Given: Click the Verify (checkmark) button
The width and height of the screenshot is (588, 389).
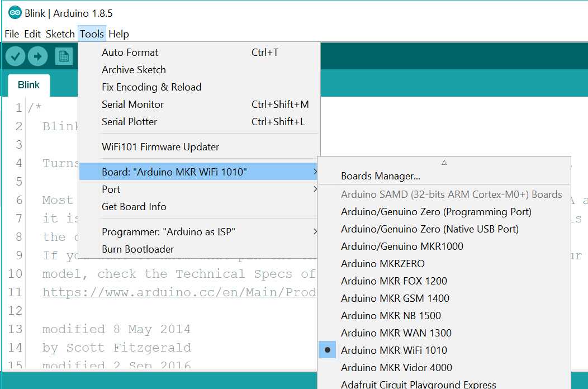Looking at the screenshot, I should pyautogui.click(x=15, y=55).
